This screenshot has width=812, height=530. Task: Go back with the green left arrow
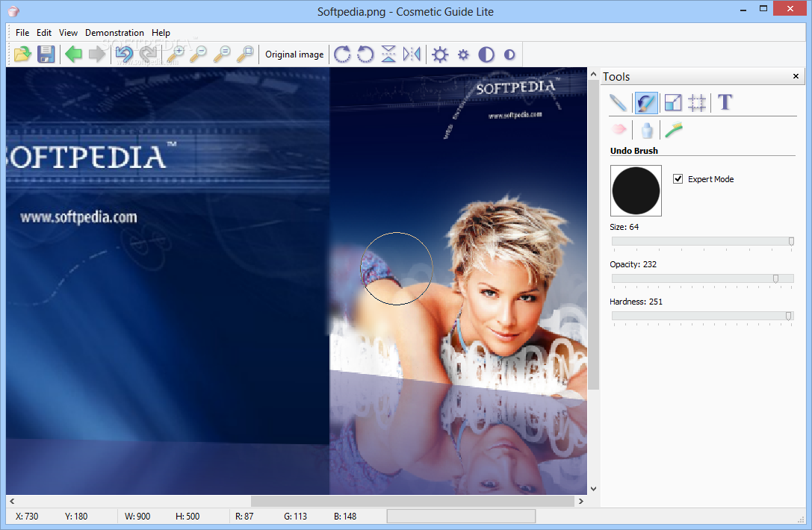pyautogui.click(x=73, y=54)
